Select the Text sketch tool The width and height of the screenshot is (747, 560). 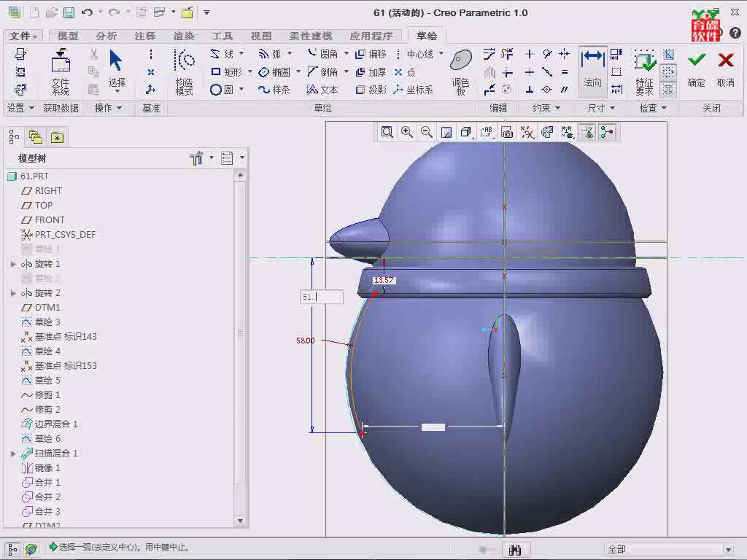(x=322, y=90)
